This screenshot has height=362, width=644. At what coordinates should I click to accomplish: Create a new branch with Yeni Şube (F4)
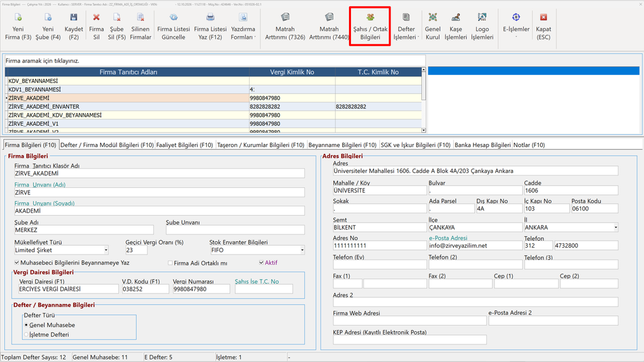48,26
